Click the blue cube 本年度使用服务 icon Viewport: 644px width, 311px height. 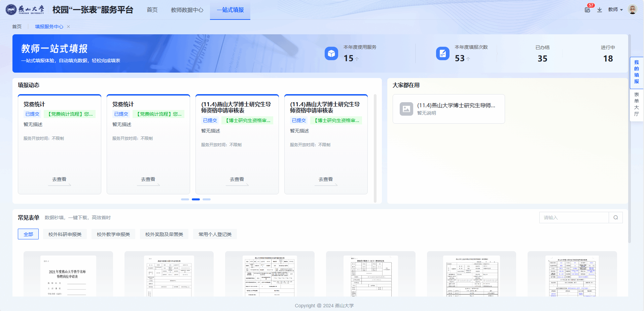click(x=331, y=53)
